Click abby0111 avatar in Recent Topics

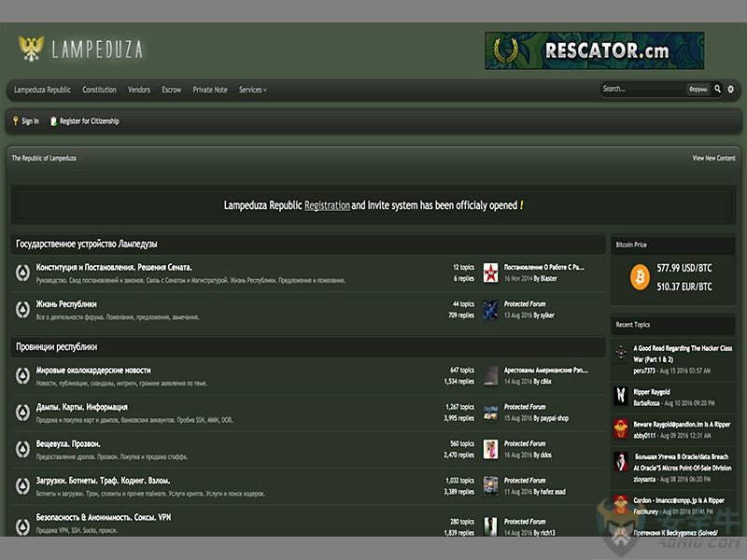pos(621,428)
